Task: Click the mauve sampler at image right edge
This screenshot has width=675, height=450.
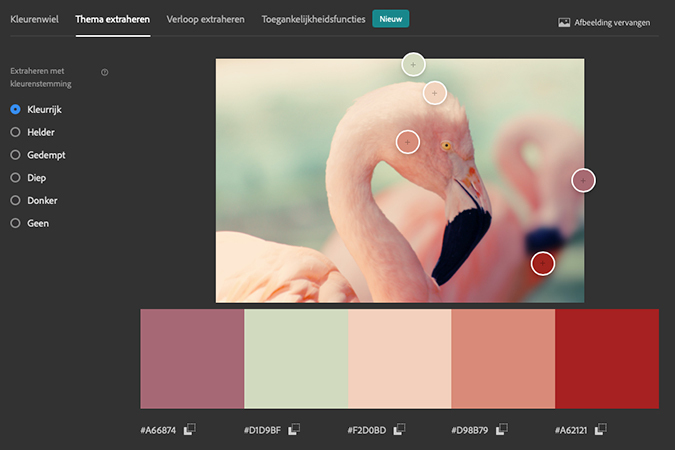Action: click(583, 180)
